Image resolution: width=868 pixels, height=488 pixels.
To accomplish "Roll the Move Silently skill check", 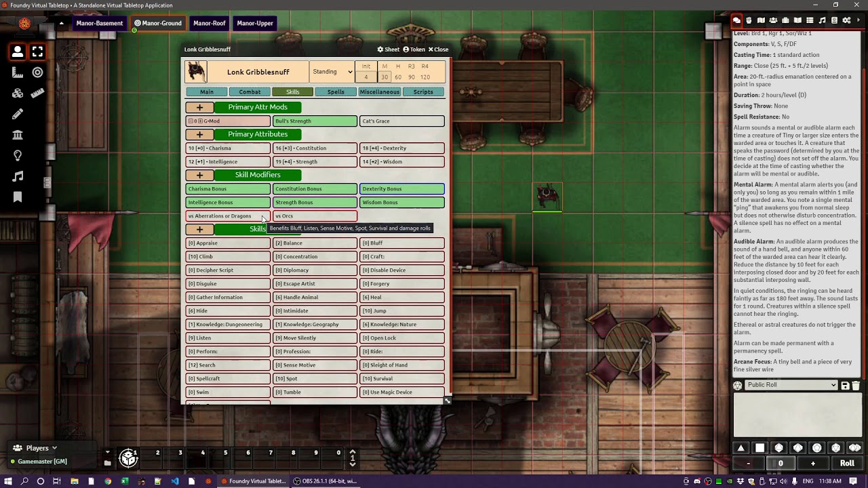I will pyautogui.click(x=315, y=338).
